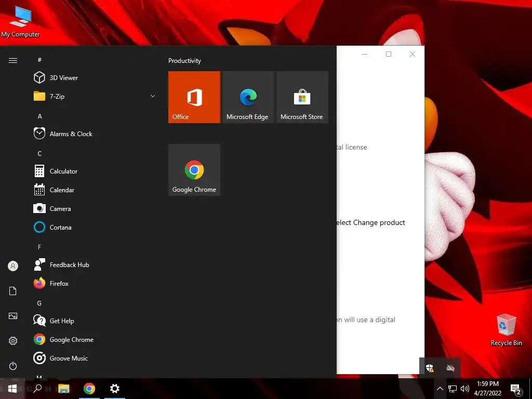532x399 pixels.
Task: Open Calculator app
Action: (95, 171)
